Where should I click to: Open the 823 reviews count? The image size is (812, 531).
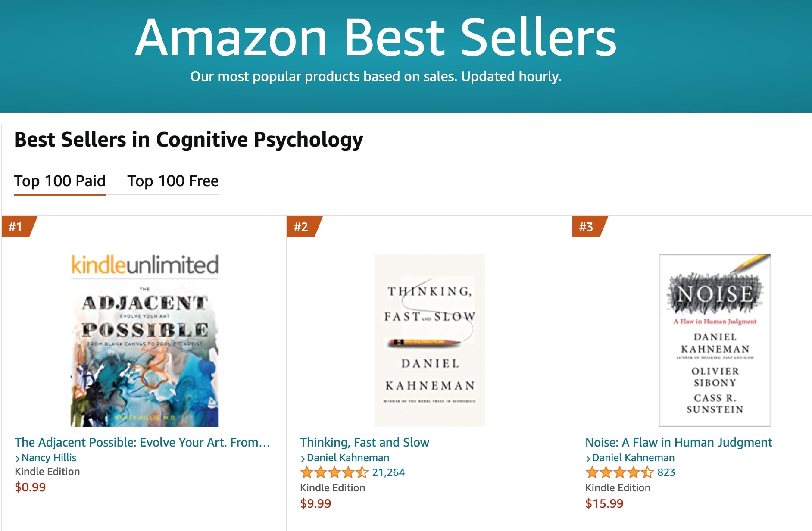[x=666, y=472]
